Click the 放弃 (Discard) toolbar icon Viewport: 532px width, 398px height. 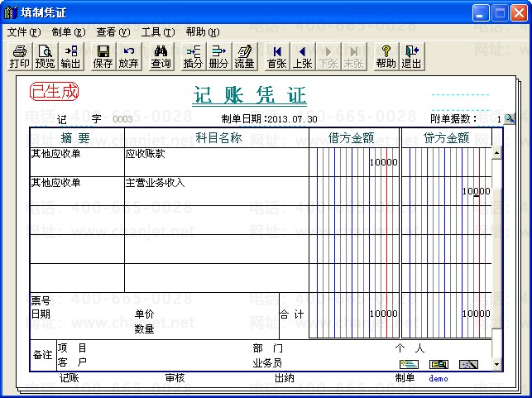coord(129,56)
